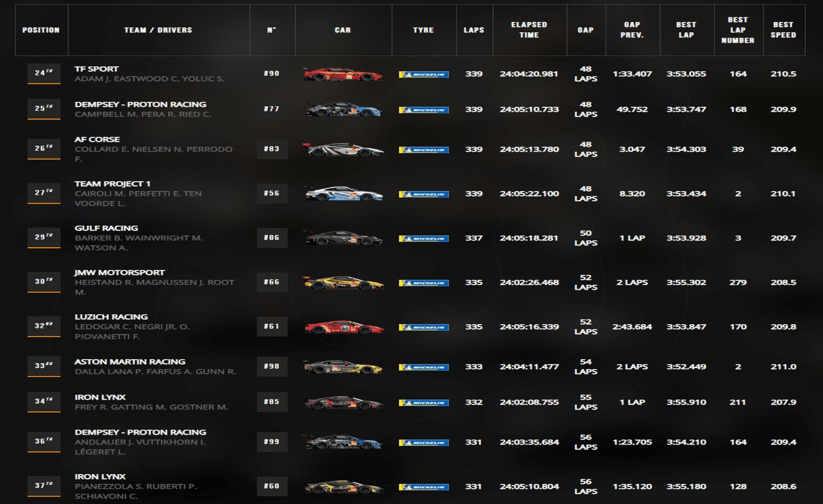Screen dimensions: 823x504
Task: Click the POSITION column header
Action: click(x=41, y=30)
